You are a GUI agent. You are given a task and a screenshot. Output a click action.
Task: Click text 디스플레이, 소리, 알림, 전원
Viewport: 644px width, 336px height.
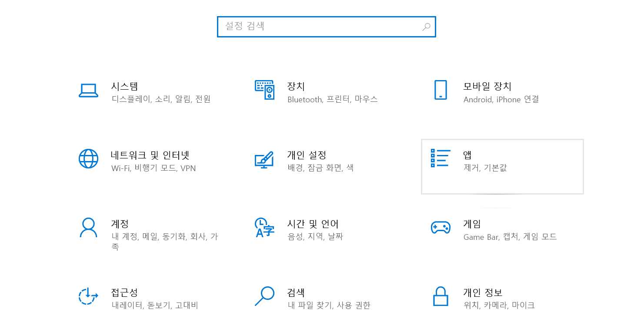tap(161, 99)
